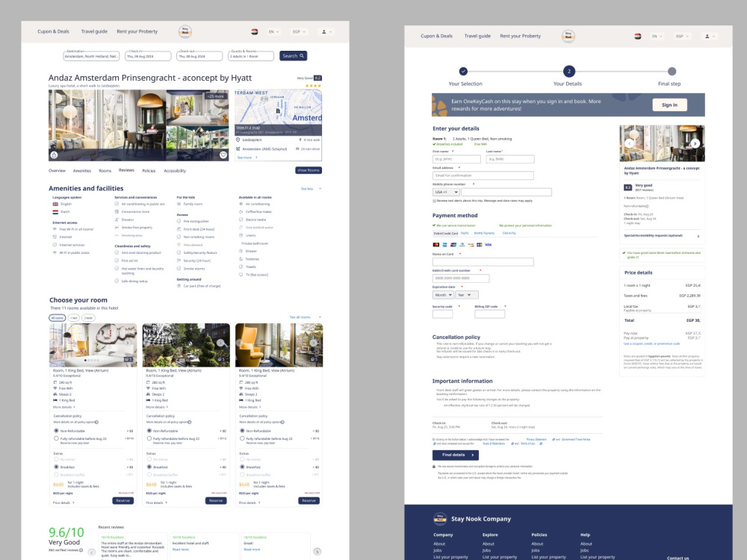Select Breakfast buffet radio on yellow armchair card
Image resolution: width=747 pixels, height=560 pixels.
242,475
